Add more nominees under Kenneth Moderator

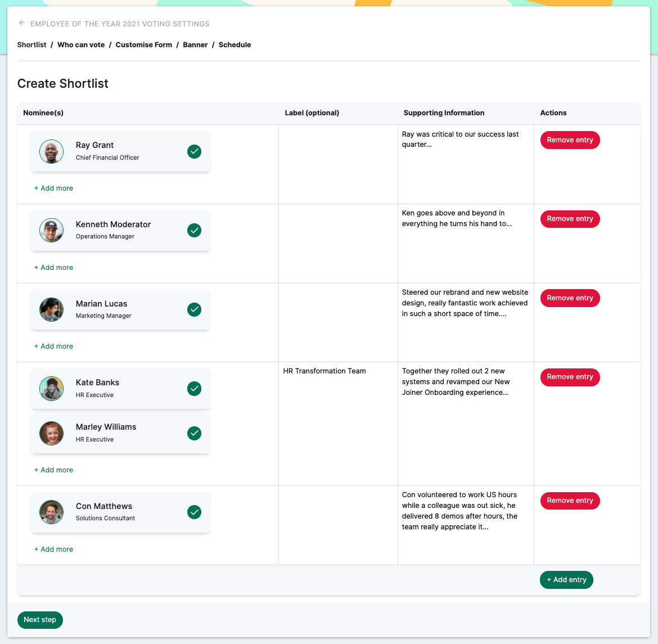[54, 267]
